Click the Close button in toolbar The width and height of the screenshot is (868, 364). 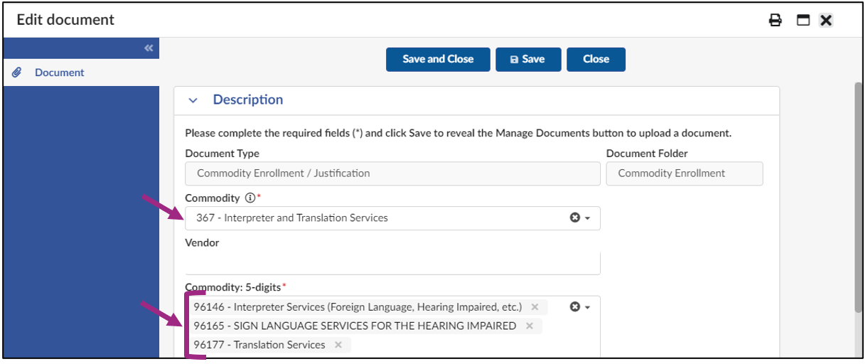[x=596, y=60]
